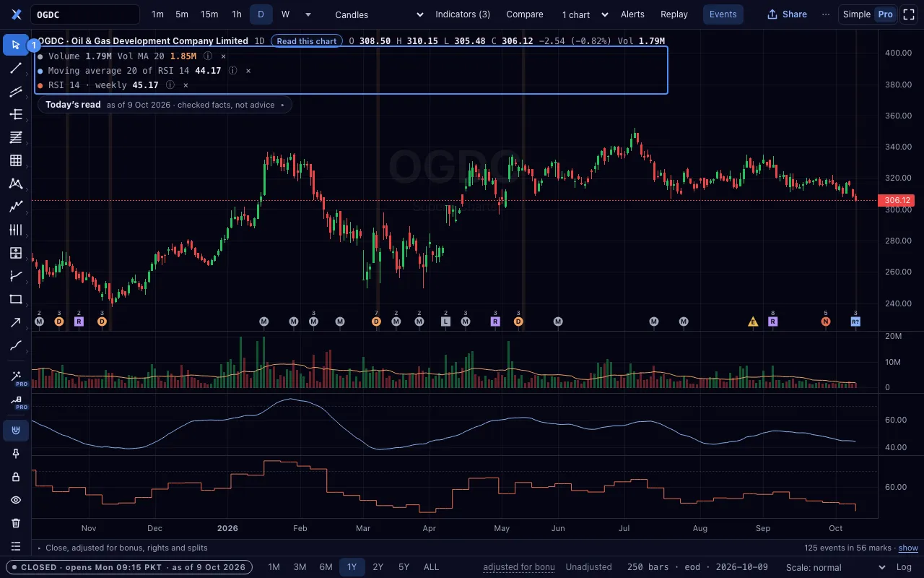Open the 1 chart layout dropdown

coord(585,14)
